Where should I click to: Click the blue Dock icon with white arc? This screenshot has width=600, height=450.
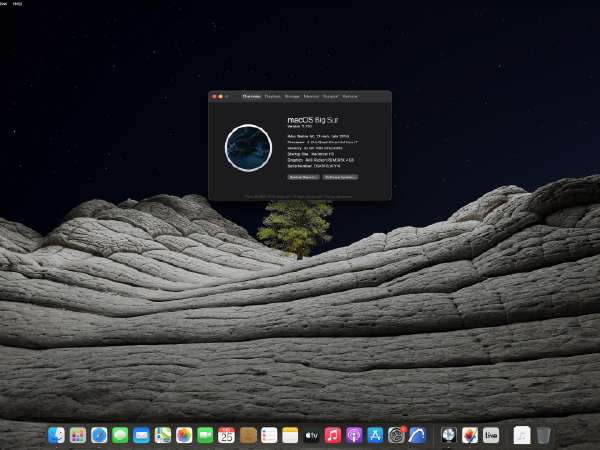[417, 435]
